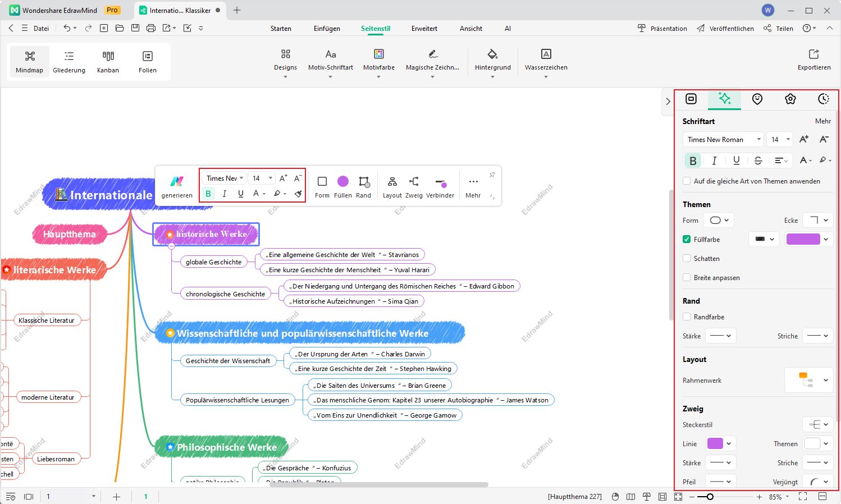Switch to Kanban view
This screenshot has width=841, height=504.
coord(108,61)
